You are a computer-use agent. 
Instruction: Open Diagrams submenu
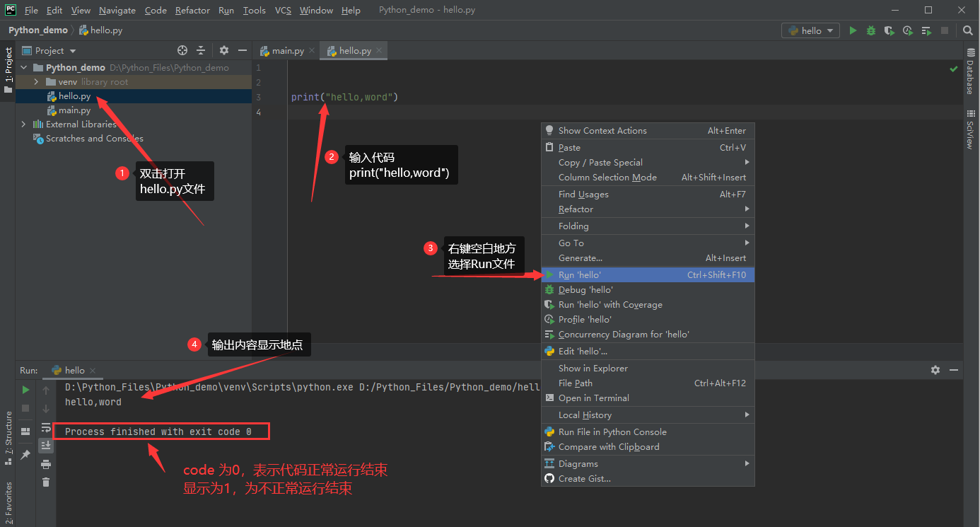click(x=648, y=463)
